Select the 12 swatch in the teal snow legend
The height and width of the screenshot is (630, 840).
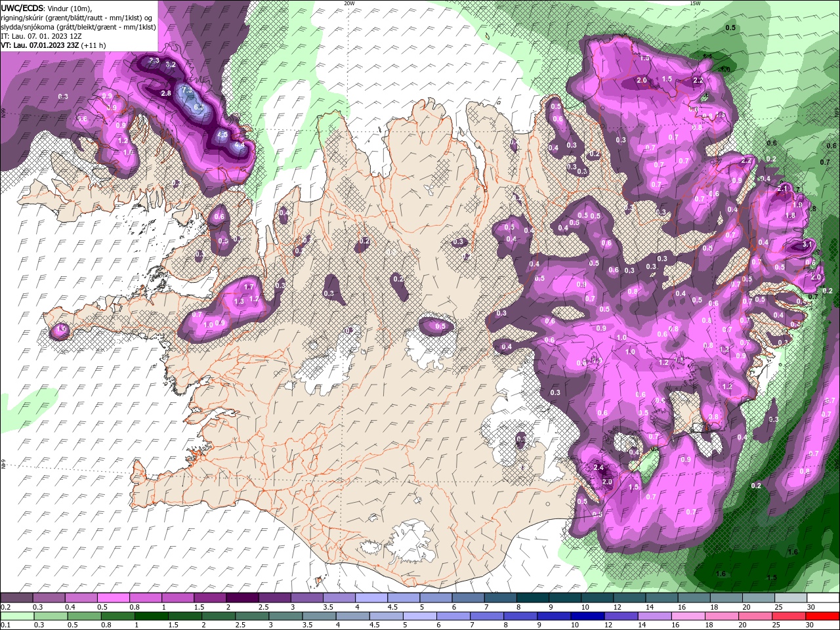pos(630,598)
